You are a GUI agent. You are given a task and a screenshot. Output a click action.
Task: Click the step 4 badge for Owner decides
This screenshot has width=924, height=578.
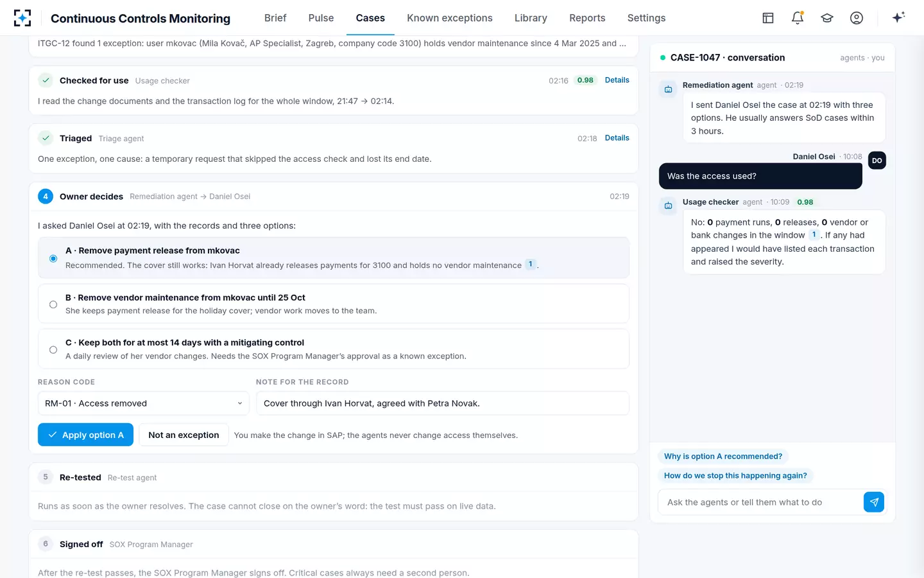point(46,197)
